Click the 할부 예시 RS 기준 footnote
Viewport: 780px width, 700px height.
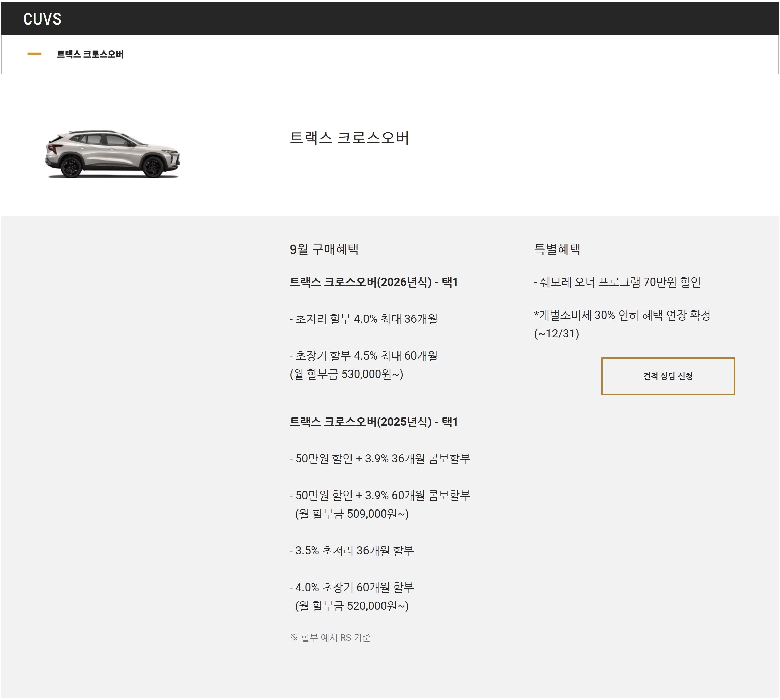(x=330, y=637)
